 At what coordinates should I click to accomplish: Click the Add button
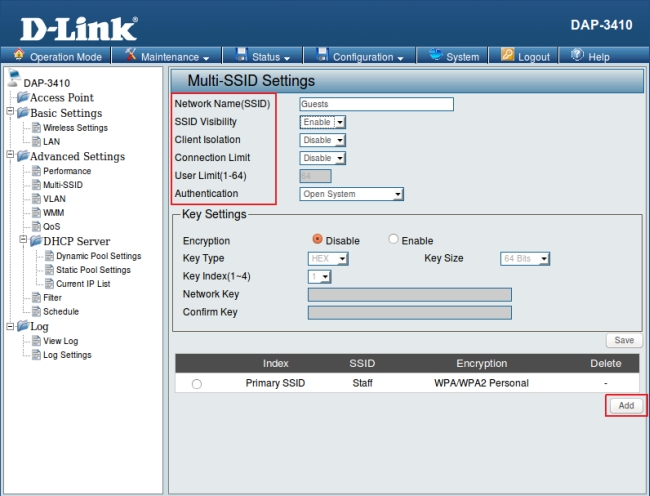tap(626, 406)
